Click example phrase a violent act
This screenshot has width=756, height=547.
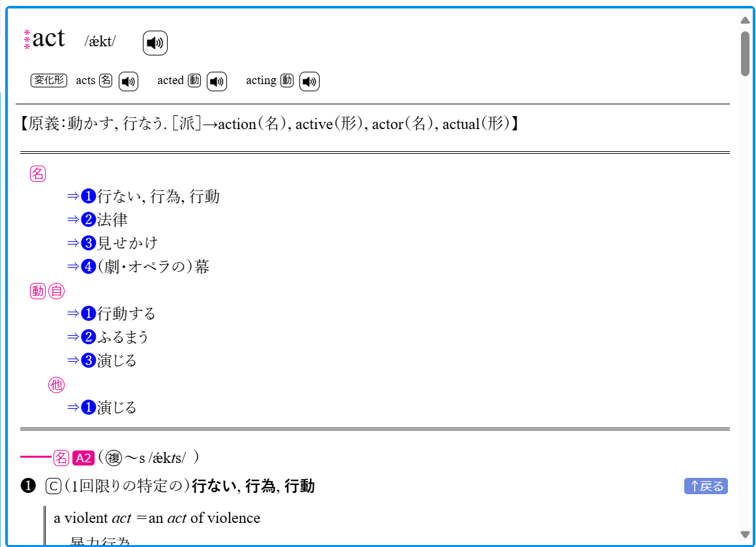[92, 518]
